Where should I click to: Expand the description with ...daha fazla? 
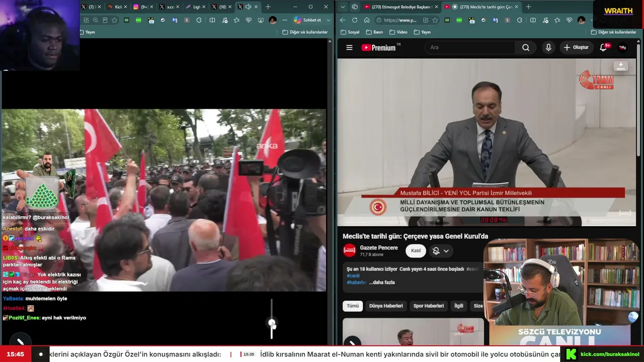382,283
